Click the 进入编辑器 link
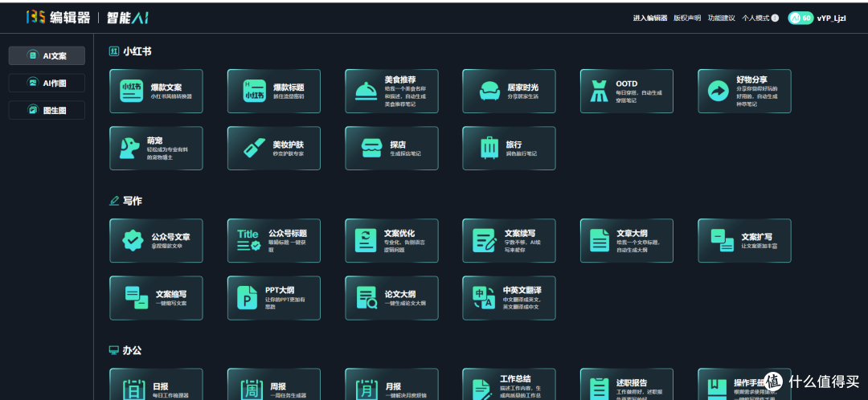 [650, 18]
